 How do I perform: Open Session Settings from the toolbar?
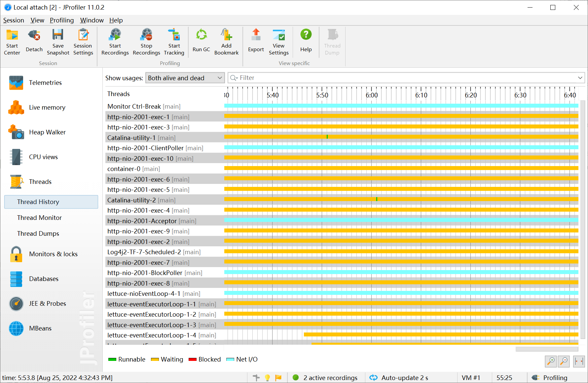83,42
